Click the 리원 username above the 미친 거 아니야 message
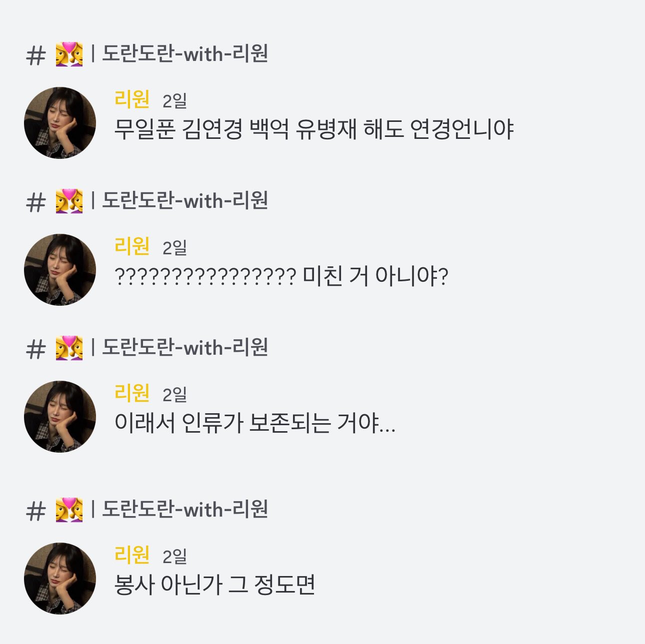Screen dimensions: 645x644 click(x=132, y=246)
